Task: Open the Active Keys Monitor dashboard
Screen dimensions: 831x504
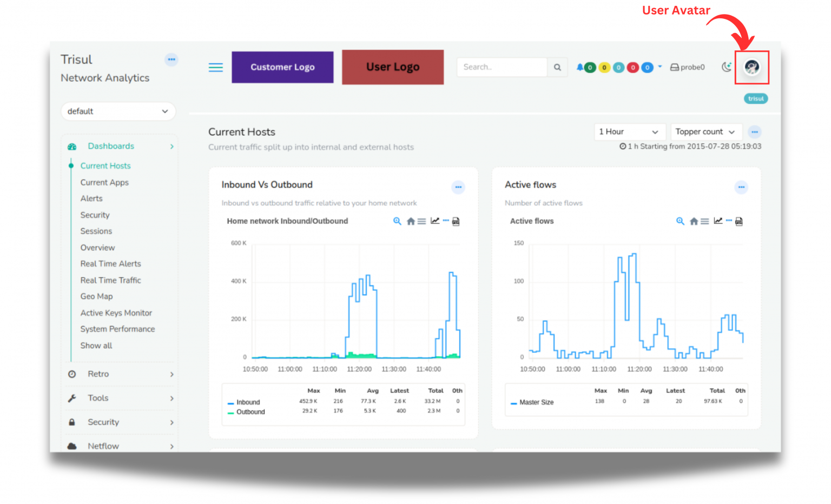Action: click(116, 313)
